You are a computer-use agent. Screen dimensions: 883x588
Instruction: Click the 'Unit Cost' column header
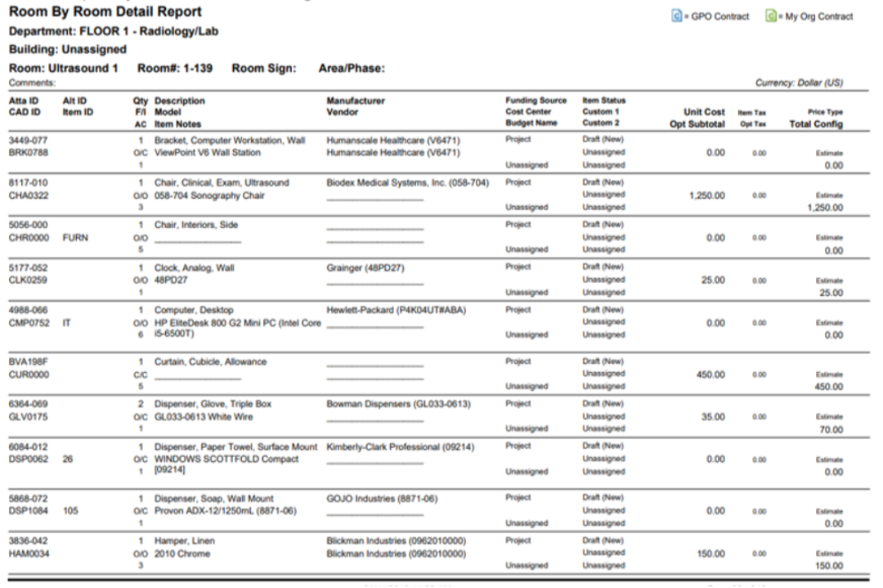(x=704, y=112)
